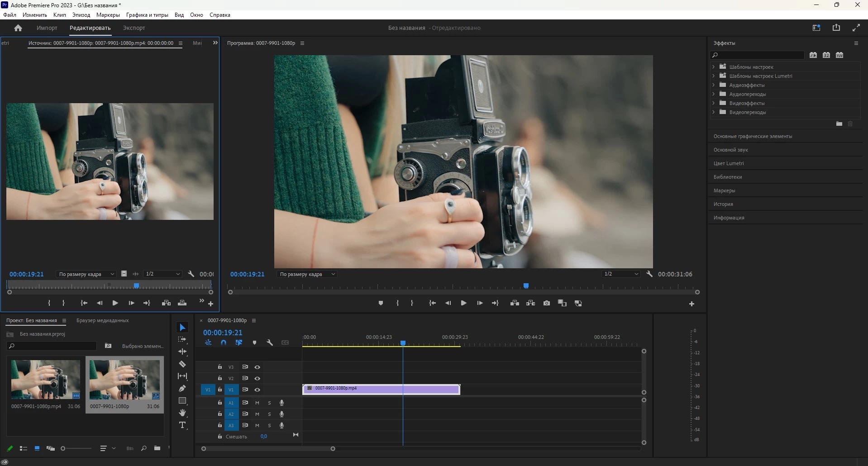Open the Цвет Lumetri panel
Screen dimensions: 868x466
tap(729, 163)
